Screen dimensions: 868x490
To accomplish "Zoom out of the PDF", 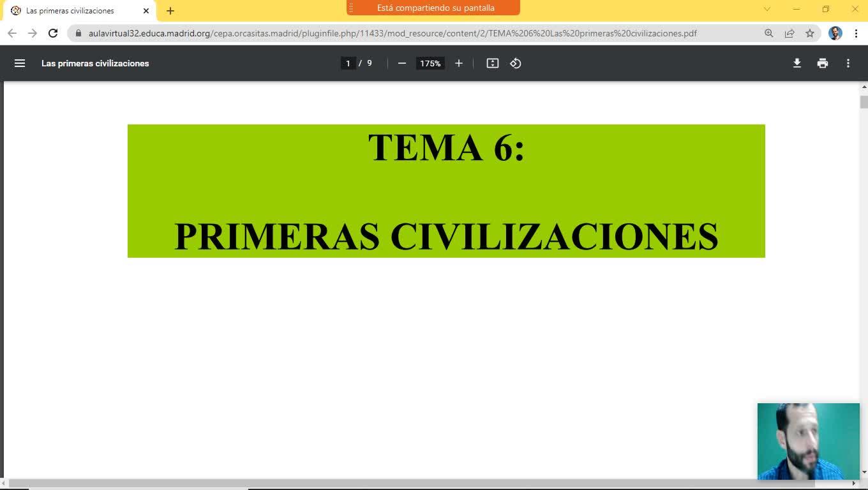I will (x=402, y=63).
